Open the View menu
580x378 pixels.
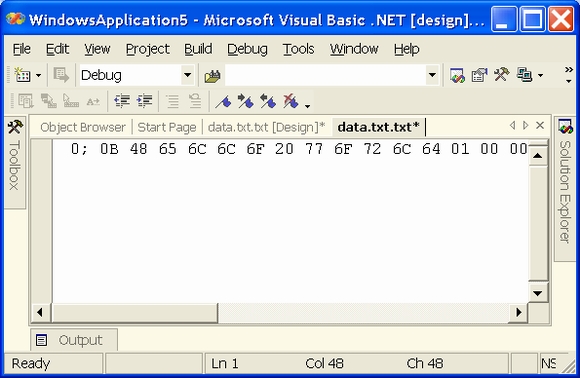point(97,49)
